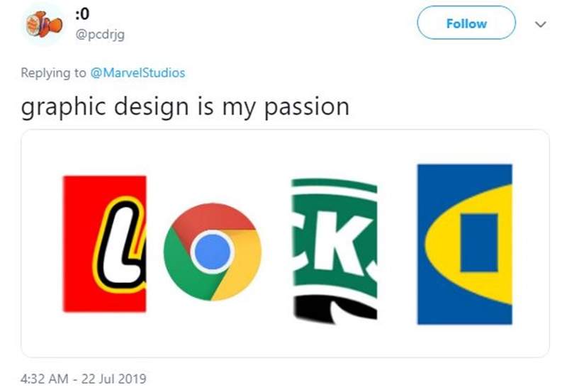
Task: Click the LEGO letter L logo
Action: coord(104,245)
